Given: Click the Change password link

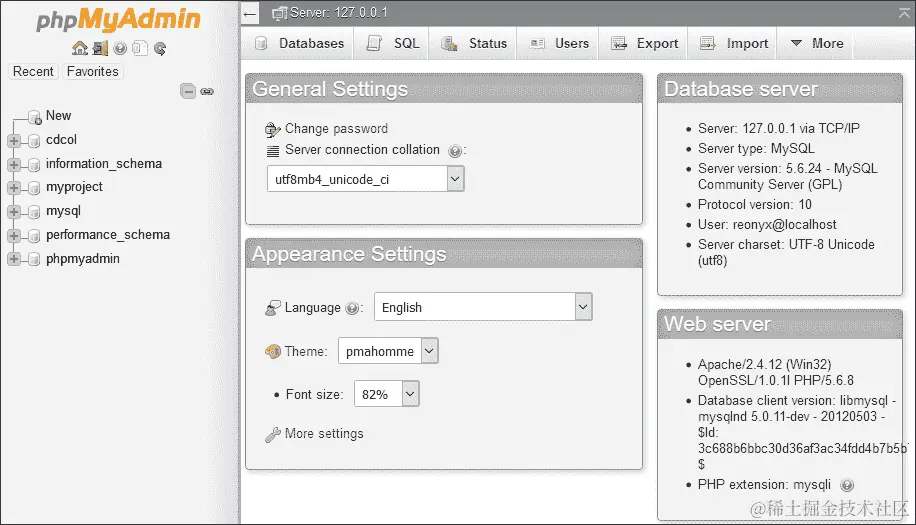Looking at the screenshot, I should click(336, 129).
